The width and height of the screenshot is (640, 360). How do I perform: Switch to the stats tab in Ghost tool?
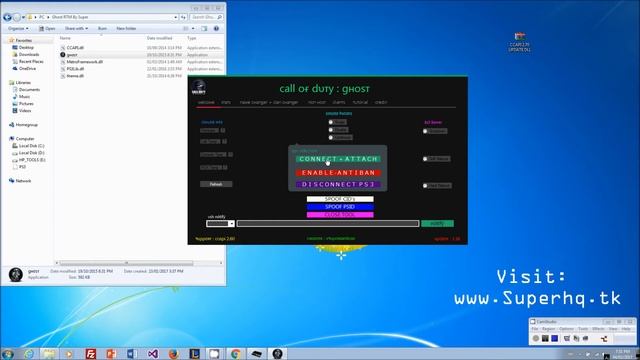click(x=226, y=102)
